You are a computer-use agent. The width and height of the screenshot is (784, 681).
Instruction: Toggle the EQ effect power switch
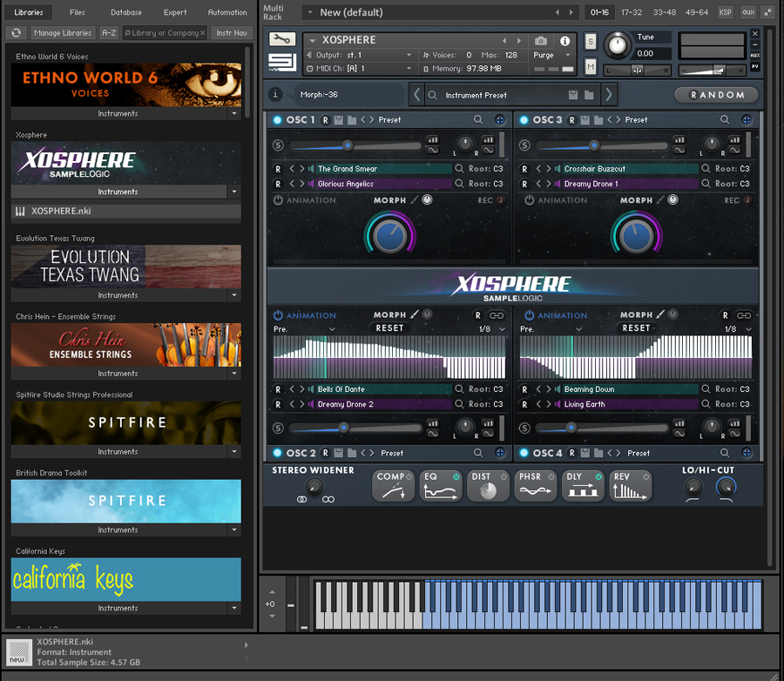click(x=456, y=476)
